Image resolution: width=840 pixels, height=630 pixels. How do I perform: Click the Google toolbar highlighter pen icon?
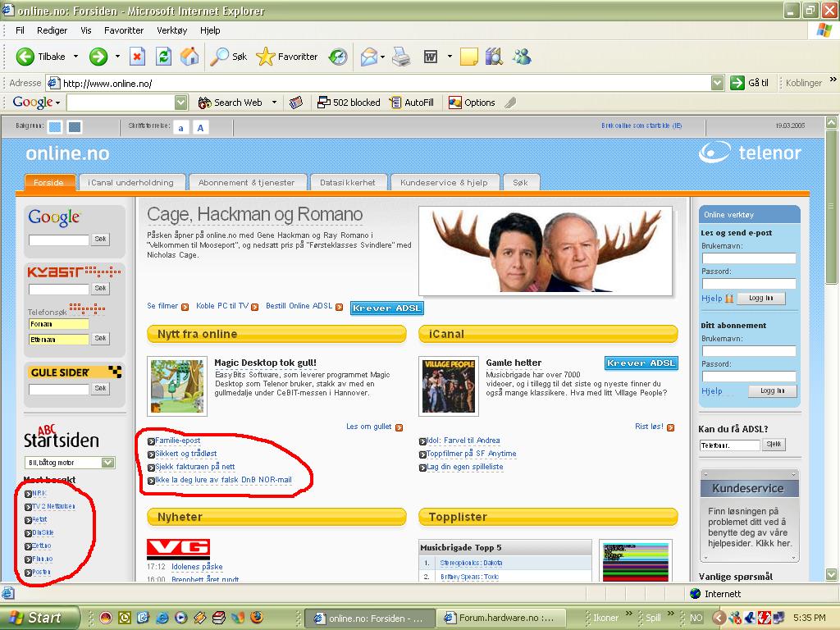pos(510,103)
